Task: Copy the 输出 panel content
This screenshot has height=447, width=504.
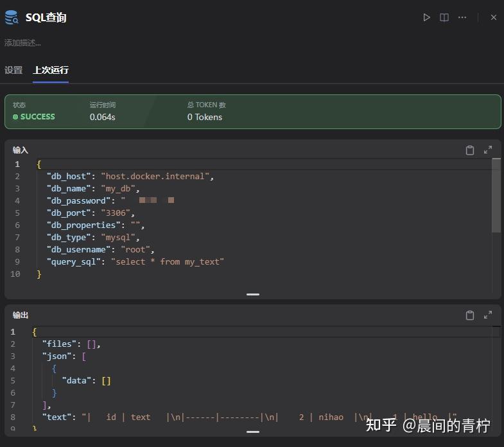Action: point(470,315)
